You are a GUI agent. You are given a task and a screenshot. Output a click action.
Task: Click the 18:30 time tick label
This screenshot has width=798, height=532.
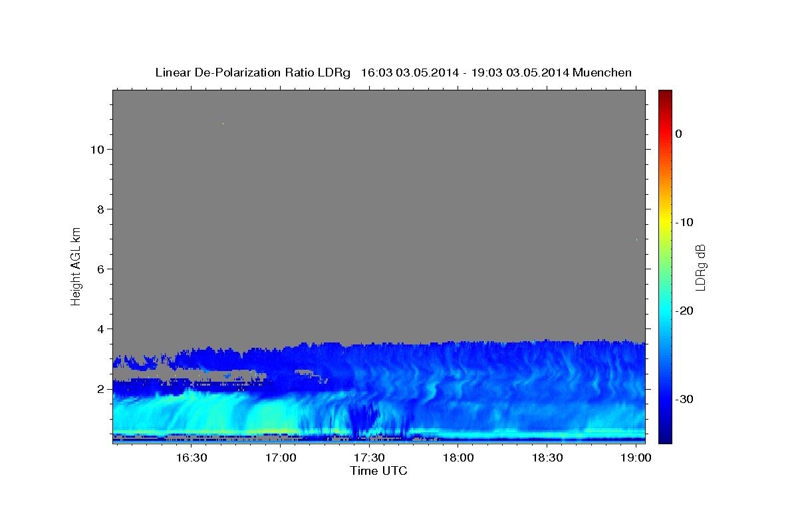[547, 458]
